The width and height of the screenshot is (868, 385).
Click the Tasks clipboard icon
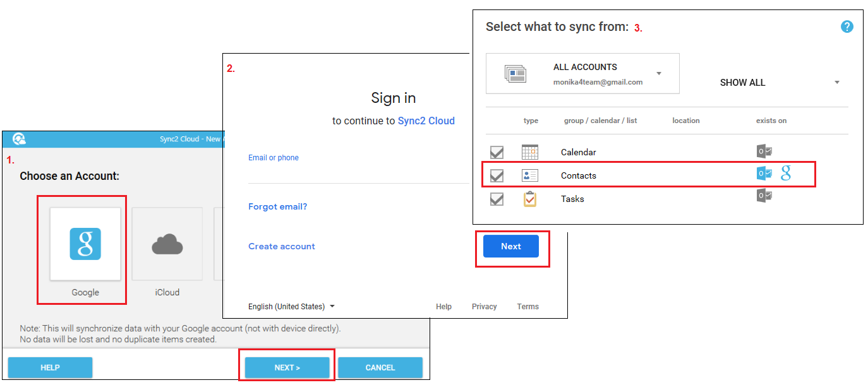(x=530, y=199)
